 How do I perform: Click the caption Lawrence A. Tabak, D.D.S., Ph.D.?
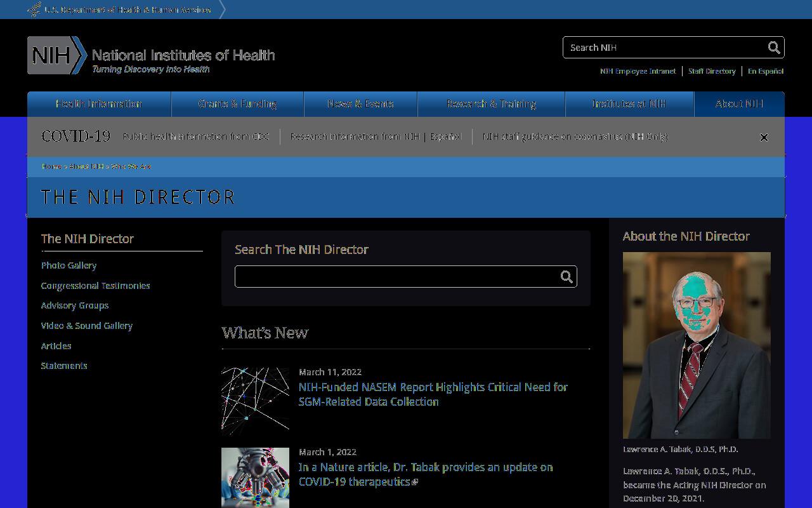tap(681, 449)
